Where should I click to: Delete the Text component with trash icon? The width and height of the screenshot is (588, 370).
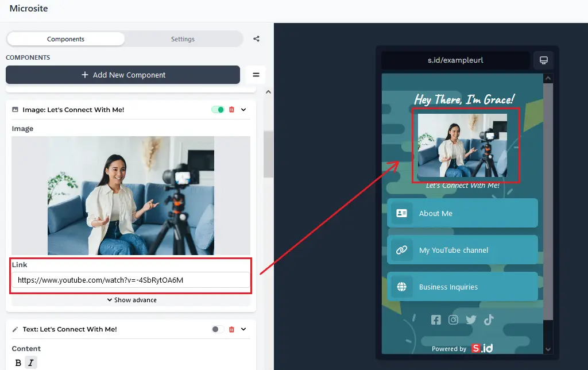tap(232, 329)
